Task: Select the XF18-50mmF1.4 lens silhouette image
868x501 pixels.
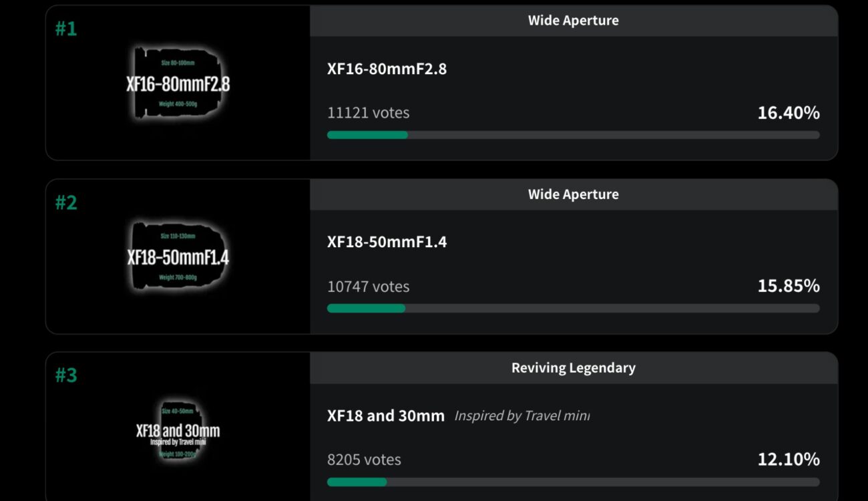Action: coord(177,257)
